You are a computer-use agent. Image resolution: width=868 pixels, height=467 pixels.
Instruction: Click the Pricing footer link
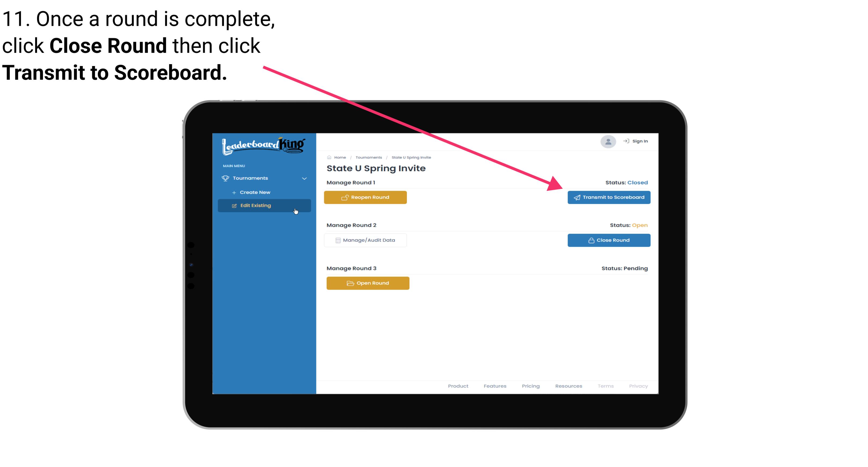point(530,386)
